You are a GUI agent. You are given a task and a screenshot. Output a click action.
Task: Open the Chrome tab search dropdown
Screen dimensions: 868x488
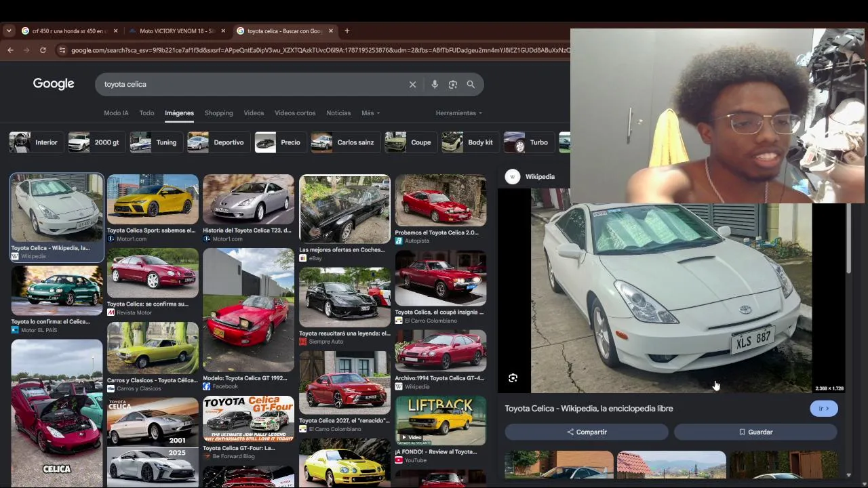[9, 30]
